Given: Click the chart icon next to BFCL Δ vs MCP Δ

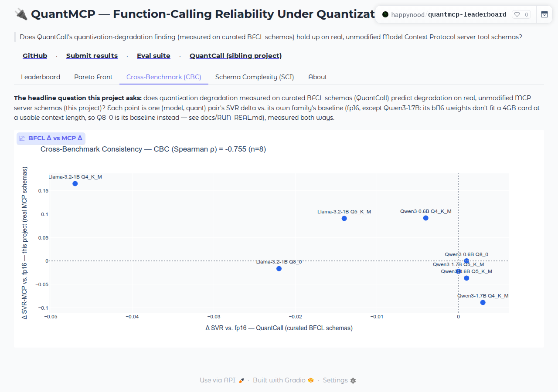Looking at the screenshot, I should 22,139.
